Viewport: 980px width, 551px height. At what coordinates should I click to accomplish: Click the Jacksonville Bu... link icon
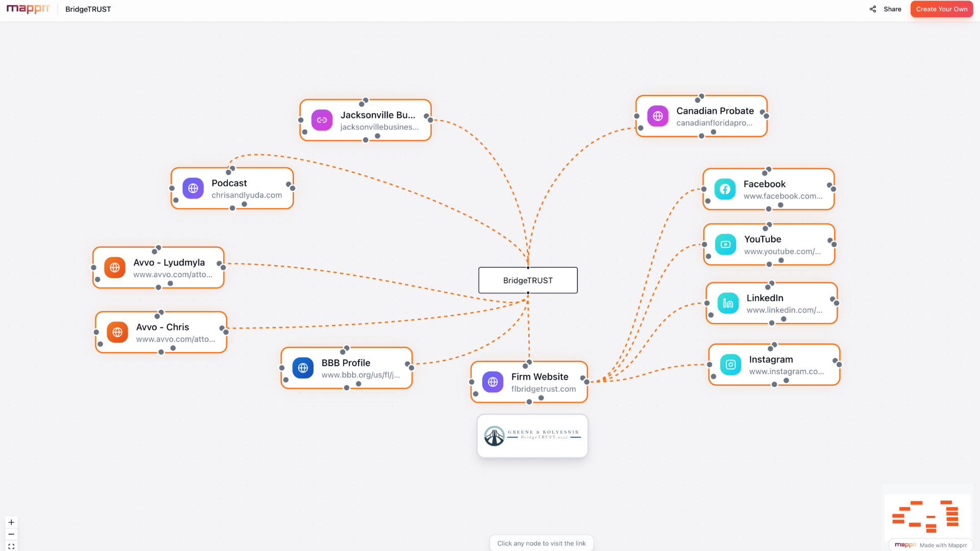coord(322,120)
